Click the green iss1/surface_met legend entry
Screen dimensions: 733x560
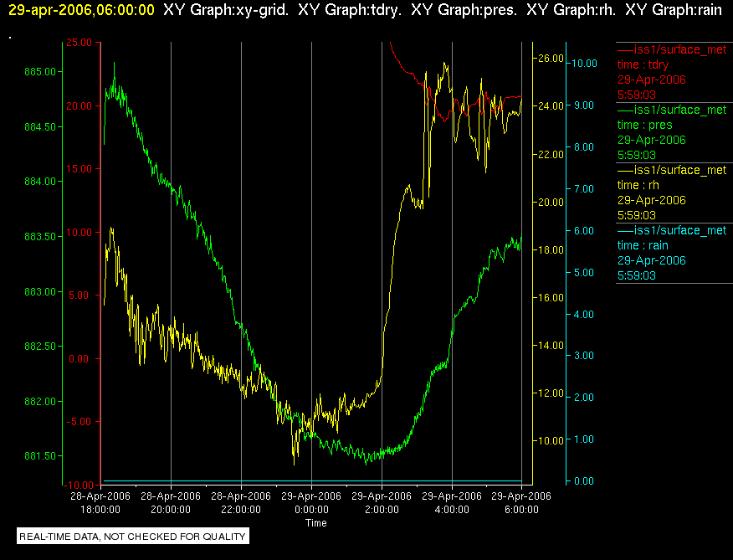[672, 110]
